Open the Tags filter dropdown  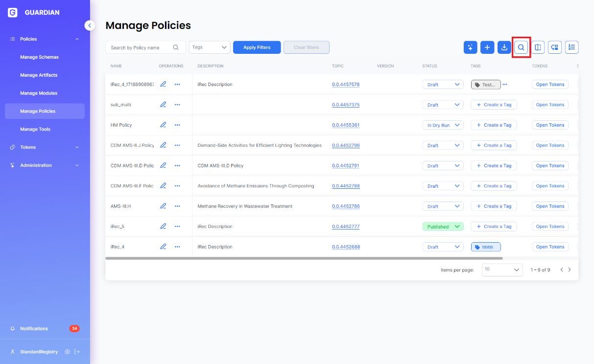(210, 47)
